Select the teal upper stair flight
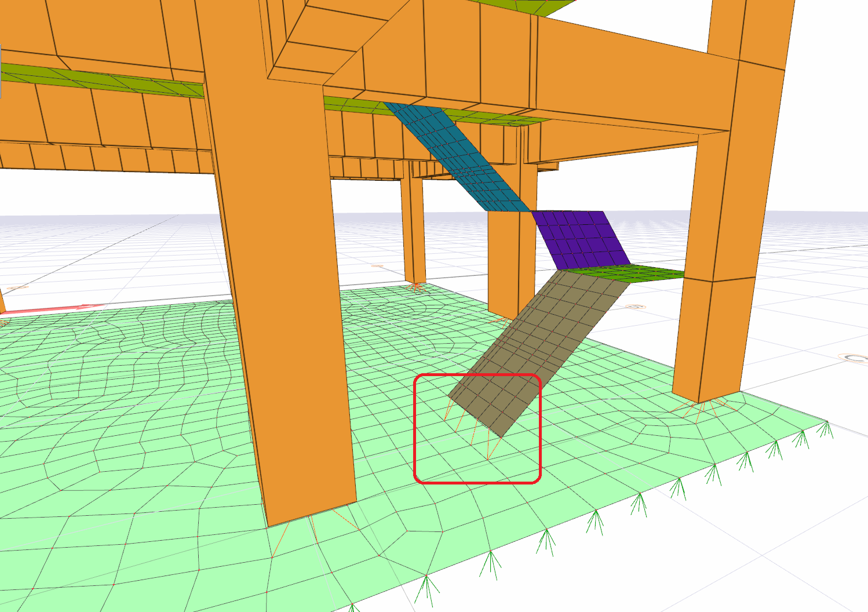Screen dimensions: 868x612 458,158
